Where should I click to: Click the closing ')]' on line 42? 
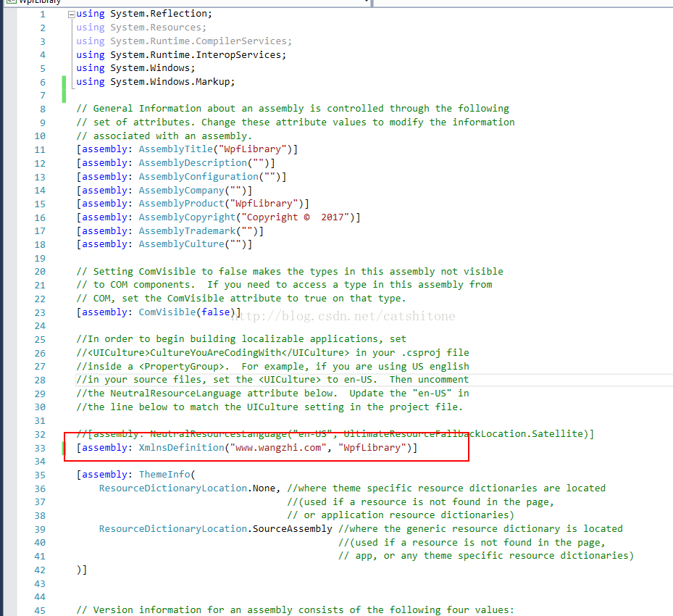(x=82, y=570)
